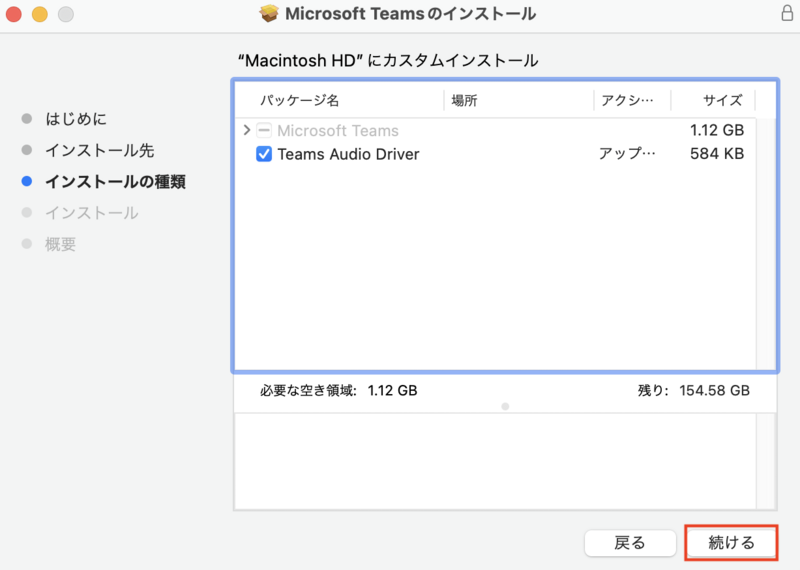The image size is (800, 570).
Task: Select the インストールの種類 step in sidebar
Action: 114,182
